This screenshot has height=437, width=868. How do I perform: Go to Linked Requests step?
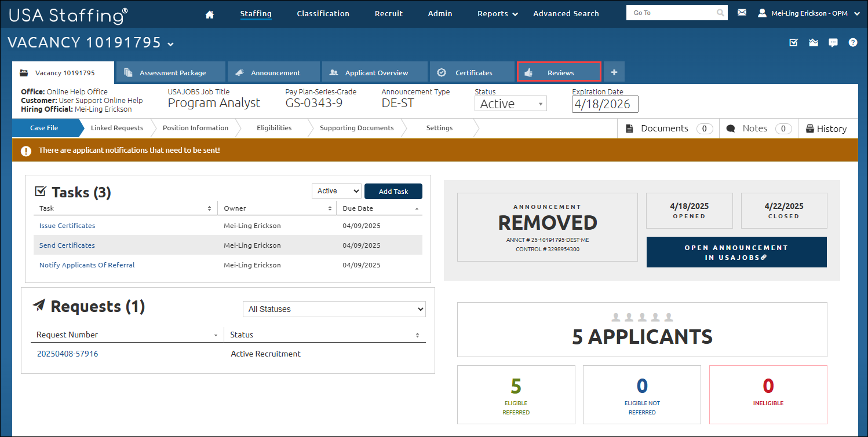pos(117,128)
